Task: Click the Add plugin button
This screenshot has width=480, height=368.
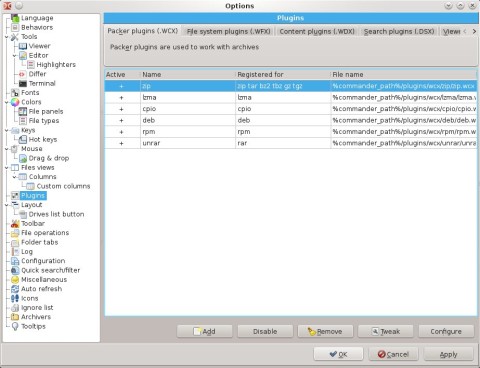Action: (x=205, y=331)
